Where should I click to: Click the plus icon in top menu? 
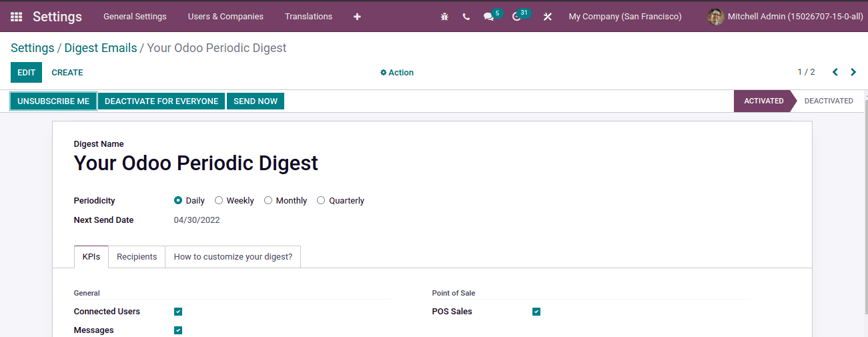(x=357, y=17)
